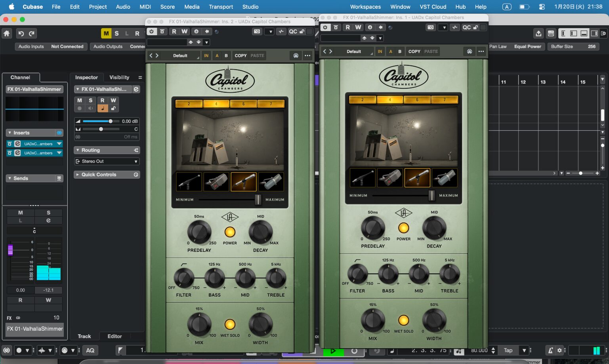The height and width of the screenshot is (364, 609).
Task: Open the Transport menu
Action: [x=221, y=7]
